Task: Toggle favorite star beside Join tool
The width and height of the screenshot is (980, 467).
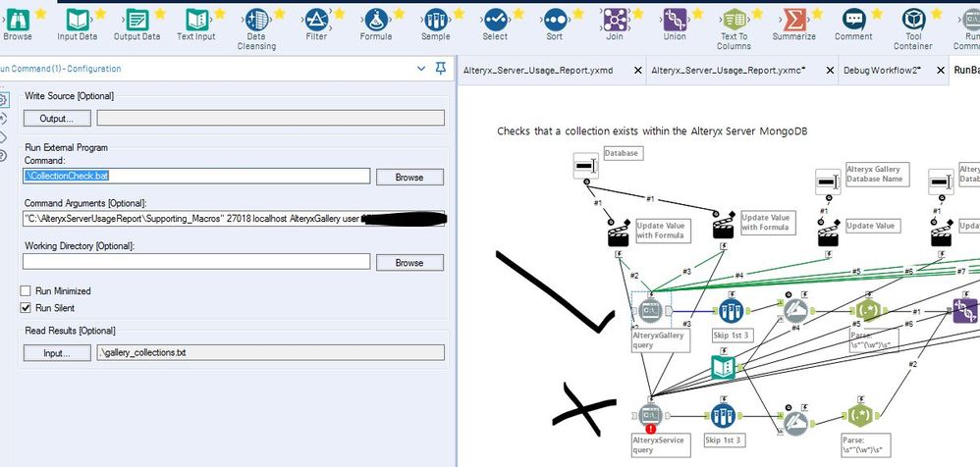Action: point(637,13)
